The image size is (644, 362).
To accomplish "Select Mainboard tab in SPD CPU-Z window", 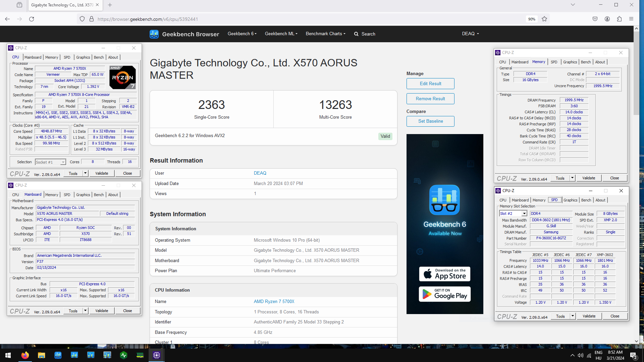I will [520, 200].
